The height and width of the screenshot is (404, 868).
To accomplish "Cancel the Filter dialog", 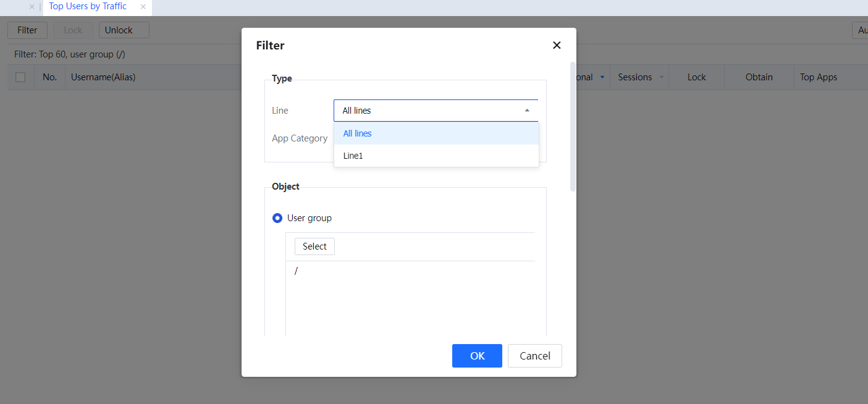I will 534,356.
